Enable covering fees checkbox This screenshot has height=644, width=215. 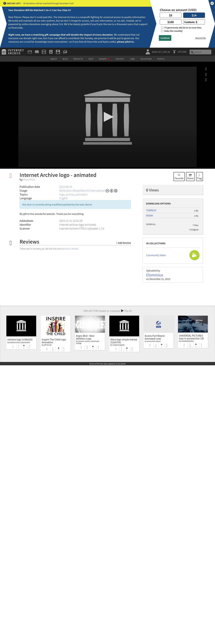click(x=162, y=28)
